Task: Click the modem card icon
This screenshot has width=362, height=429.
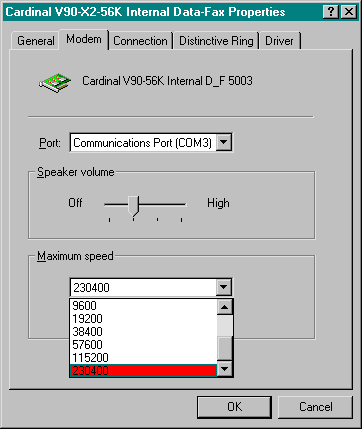Action: click(x=55, y=82)
